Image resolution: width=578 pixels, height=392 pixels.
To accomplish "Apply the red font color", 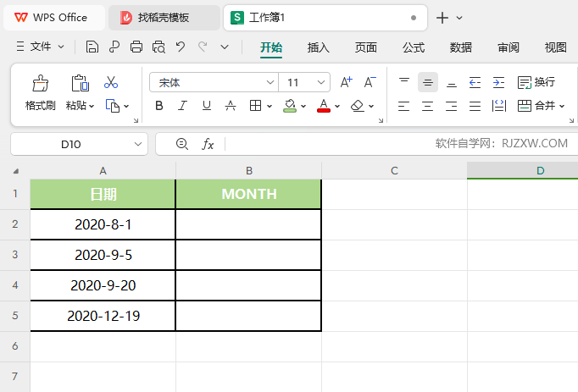I will (324, 106).
